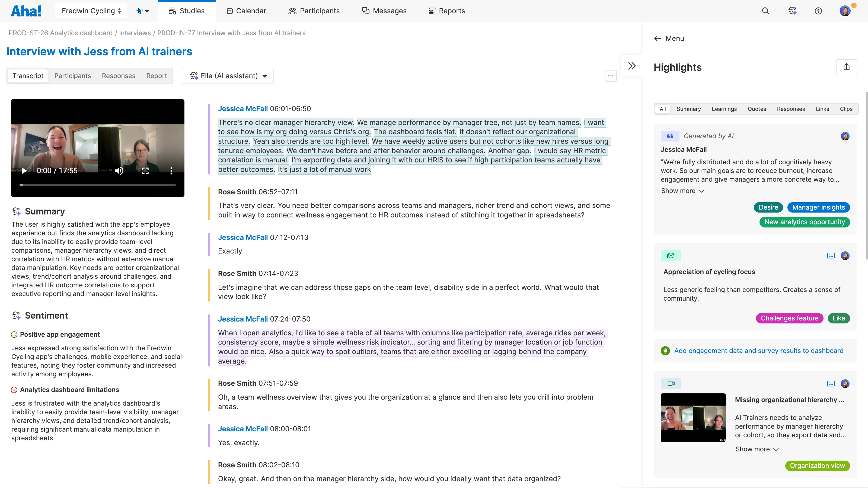Play the interview video
This screenshot has width=868, height=488.
(x=24, y=171)
